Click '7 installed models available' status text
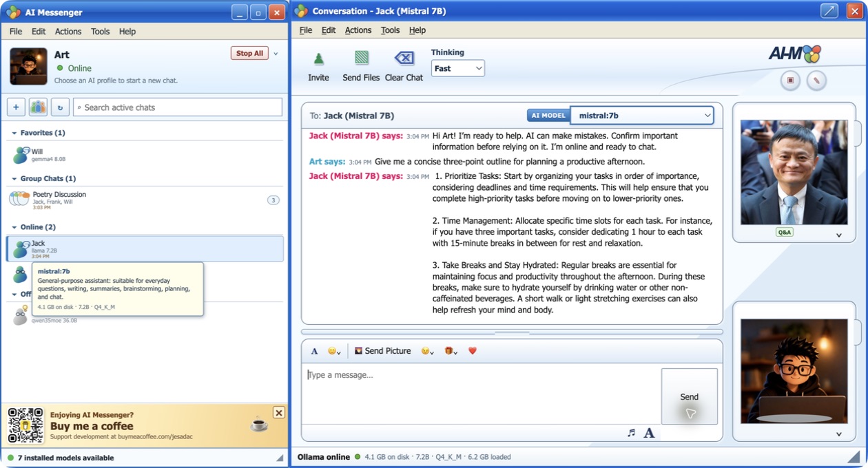This screenshot has height=468, width=868. [65, 458]
